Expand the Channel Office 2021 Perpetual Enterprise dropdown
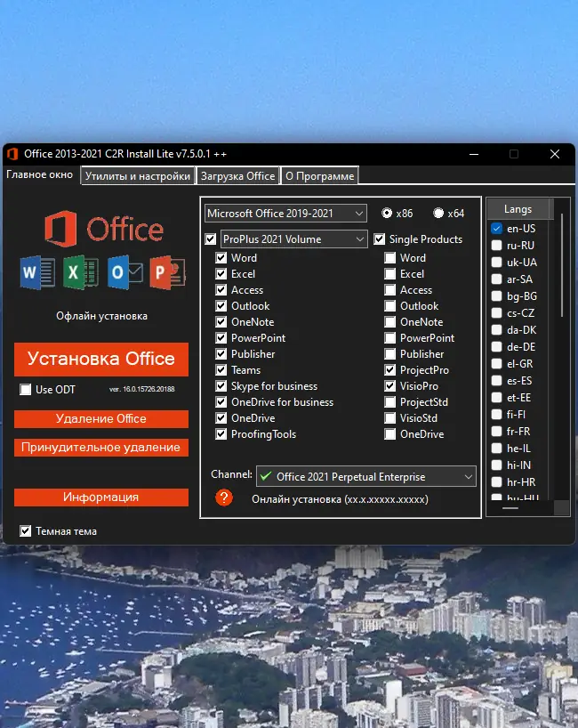578x728 pixels. 366,476
